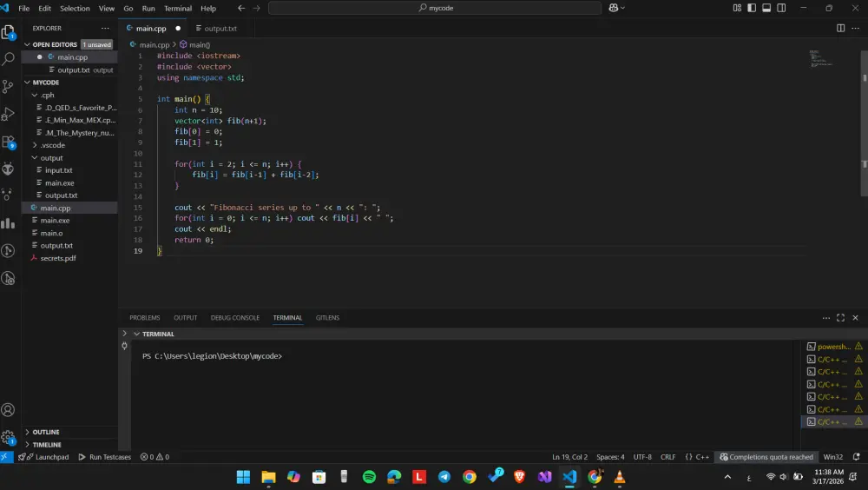Click Launchpad in status bar
This screenshot has width=868, height=490.
coord(44,457)
